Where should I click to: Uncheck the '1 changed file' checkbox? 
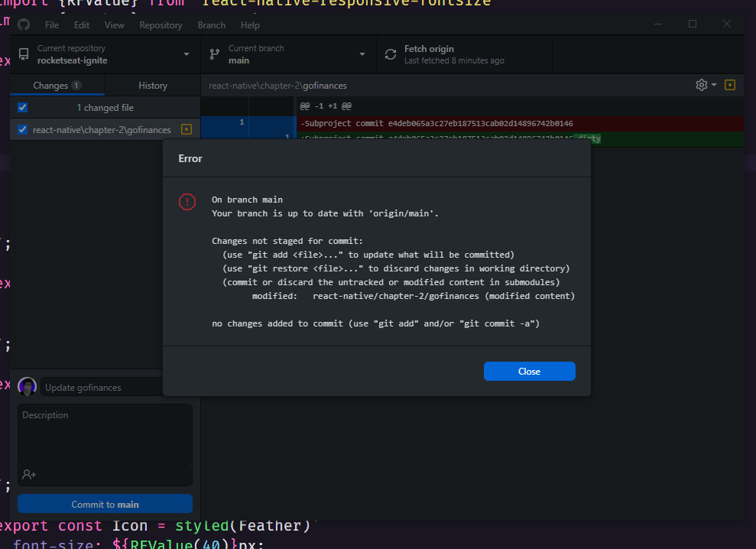click(21, 107)
